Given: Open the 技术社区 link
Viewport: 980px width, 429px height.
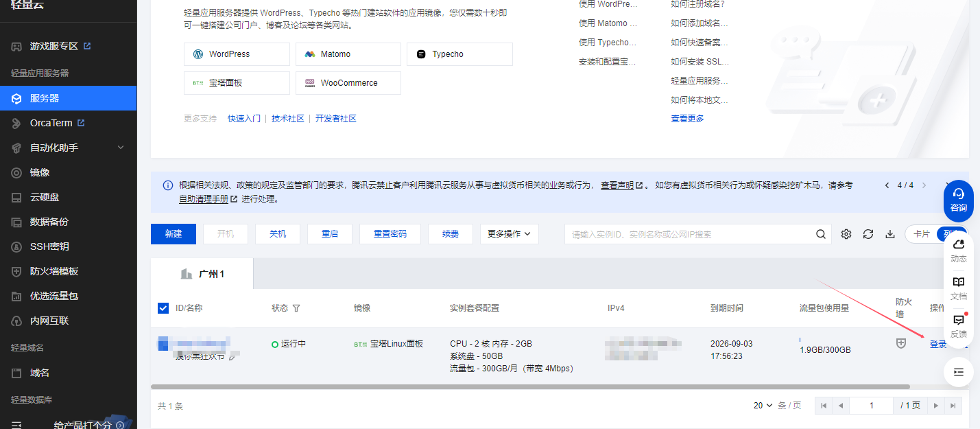Looking at the screenshot, I should click(x=288, y=119).
